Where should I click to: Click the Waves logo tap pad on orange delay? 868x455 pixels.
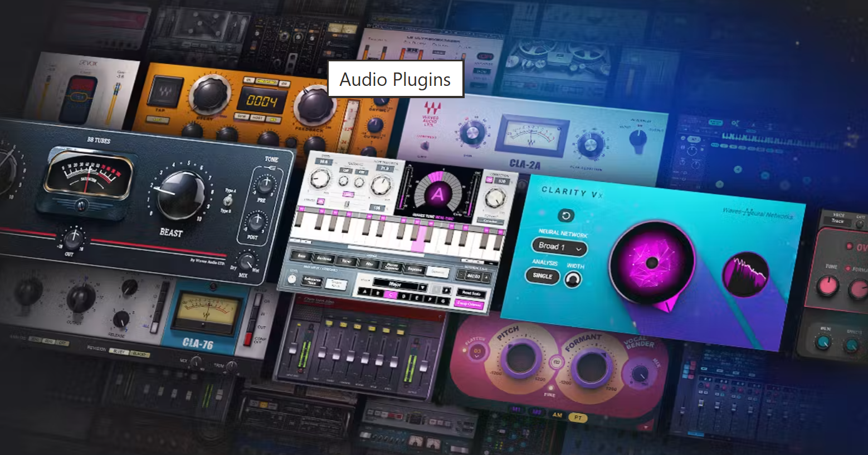point(164,91)
